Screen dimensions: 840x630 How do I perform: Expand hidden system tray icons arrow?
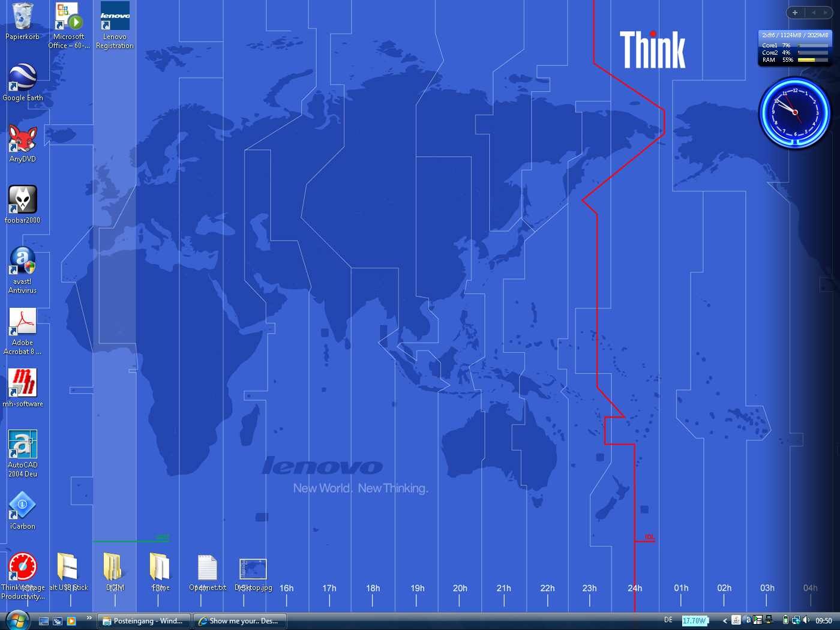tap(725, 620)
